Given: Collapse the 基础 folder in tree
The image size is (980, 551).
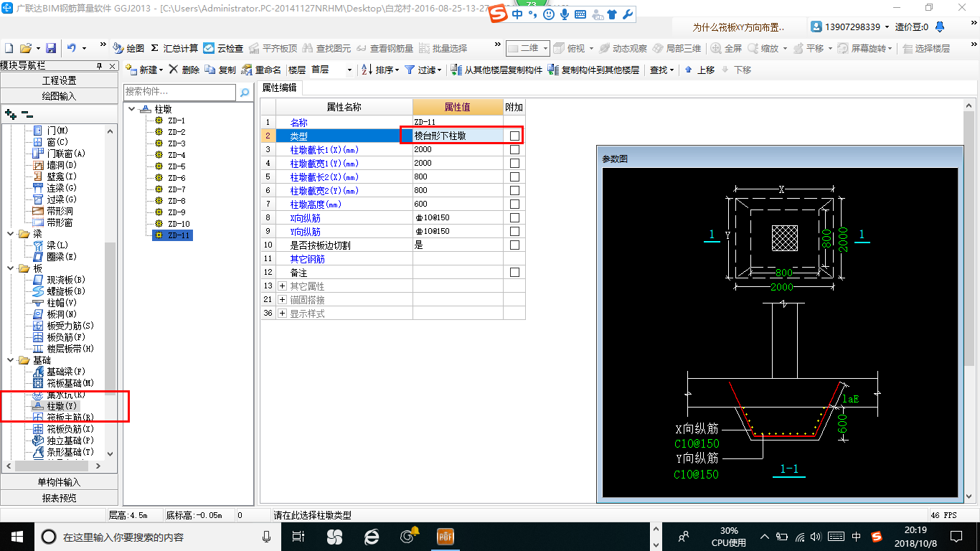Looking at the screenshot, I should pos(10,360).
